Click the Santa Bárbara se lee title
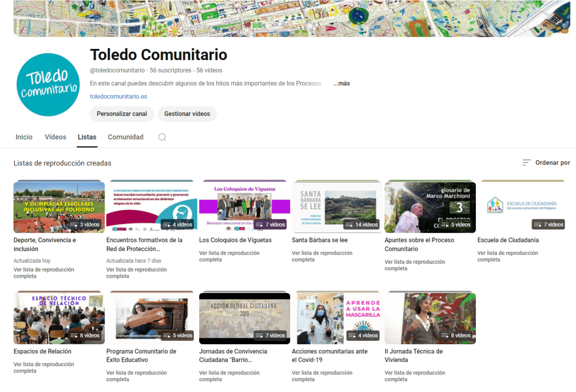Viewport: 576px width, 392px height. 320,240
